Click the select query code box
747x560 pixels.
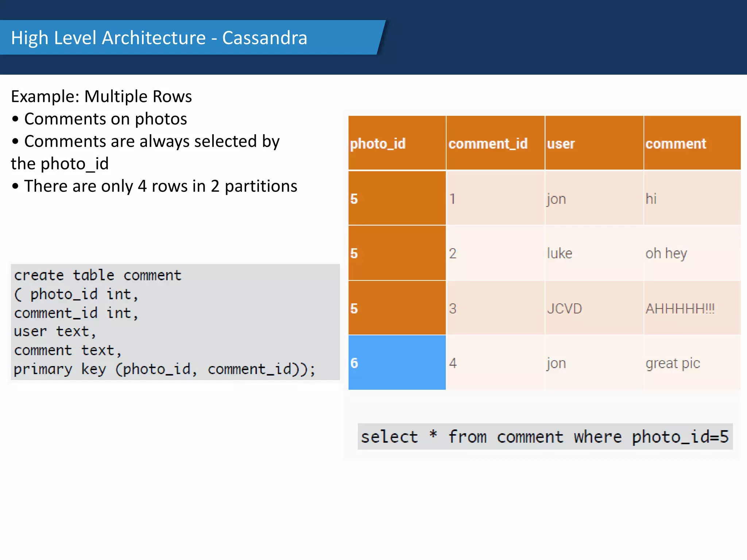(545, 436)
